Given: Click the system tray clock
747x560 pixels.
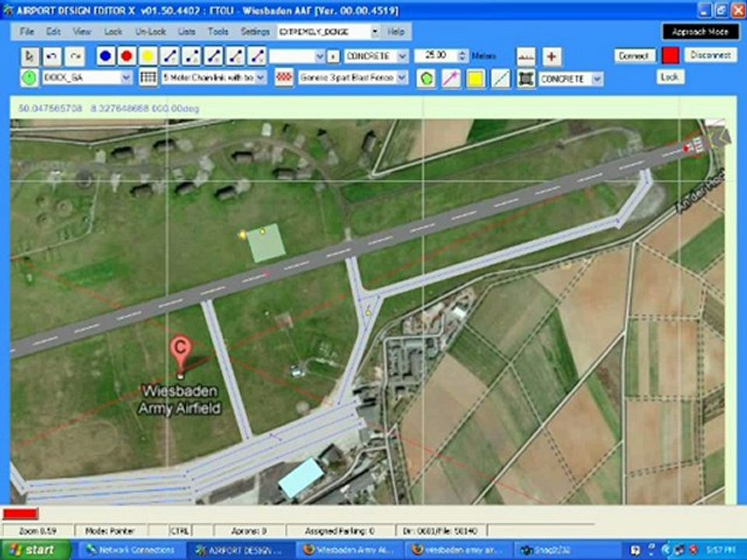Looking at the screenshot, I should click(x=722, y=550).
